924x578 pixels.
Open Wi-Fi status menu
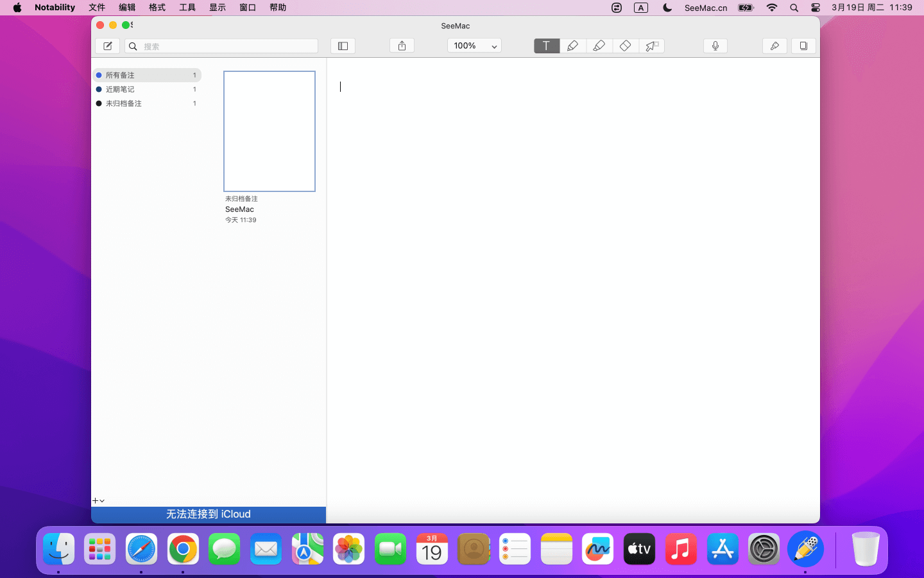(772, 8)
